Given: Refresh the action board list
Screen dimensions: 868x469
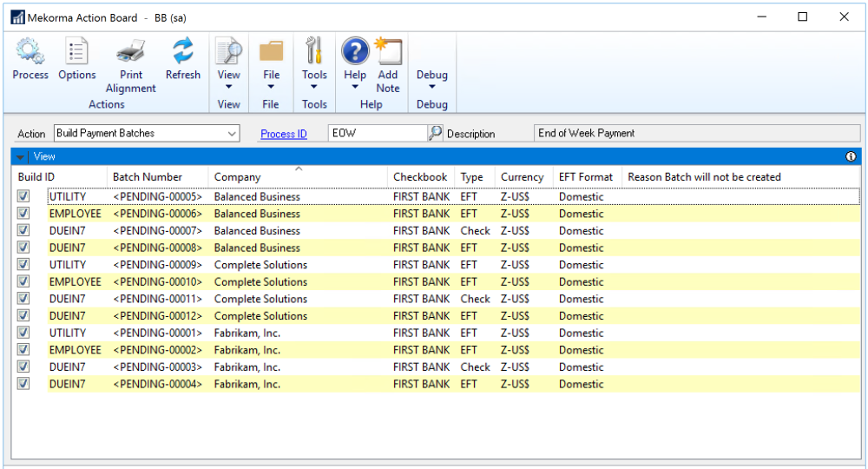Looking at the screenshot, I should tap(182, 54).
